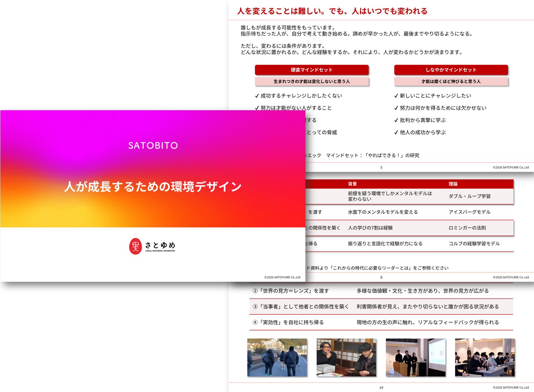Select the pink box 才能は磨くほど伸びると思う人
The height and width of the screenshot is (392, 534).
click(451, 81)
